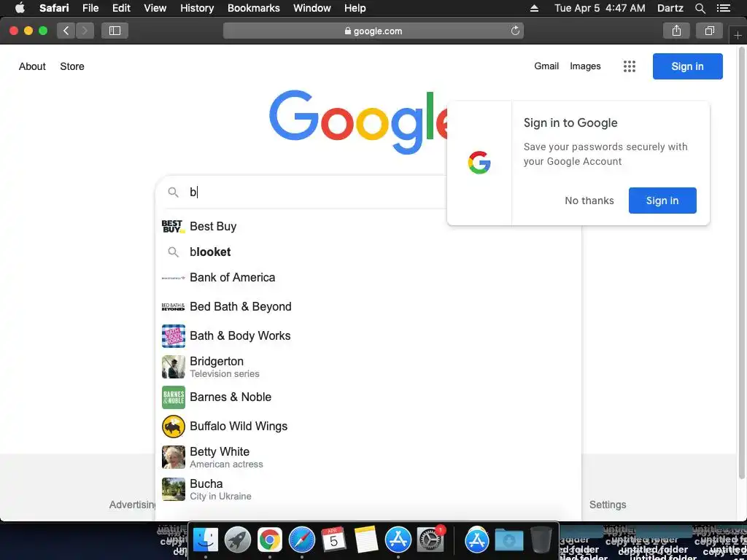Open the Edit menu
Viewport: 747px width, 560px height.
[121, 8]
